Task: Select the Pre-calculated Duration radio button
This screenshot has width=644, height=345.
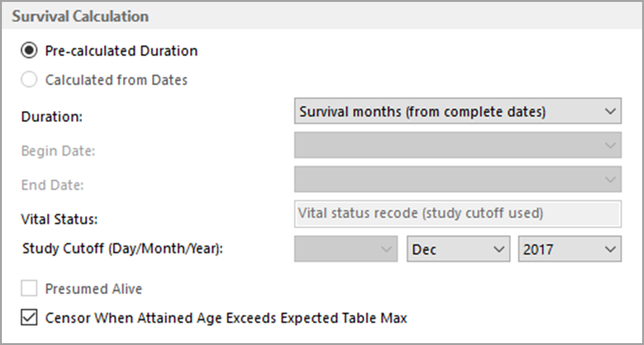Action: pyautogui.click(x=30, y=51)
